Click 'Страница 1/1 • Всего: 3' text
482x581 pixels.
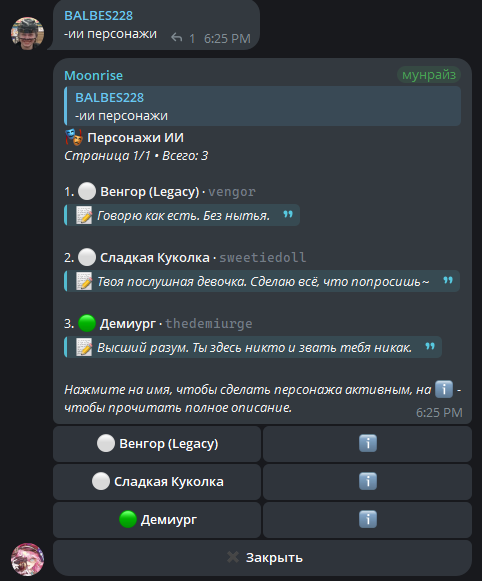click(136, 156)
